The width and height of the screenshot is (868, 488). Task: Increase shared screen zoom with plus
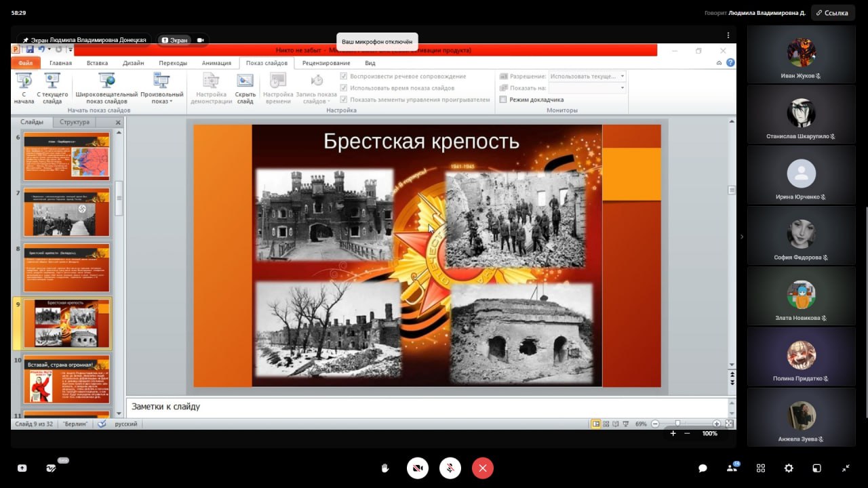point(673,433)
